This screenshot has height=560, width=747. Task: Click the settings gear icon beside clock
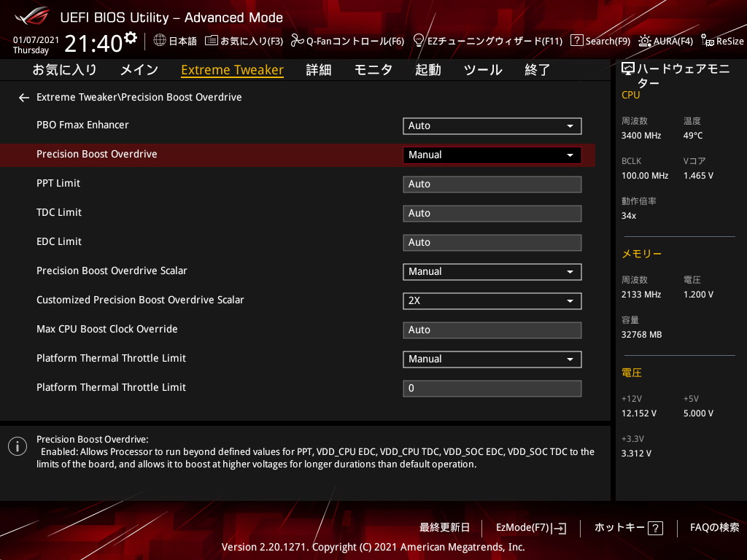tap(131, 37)
